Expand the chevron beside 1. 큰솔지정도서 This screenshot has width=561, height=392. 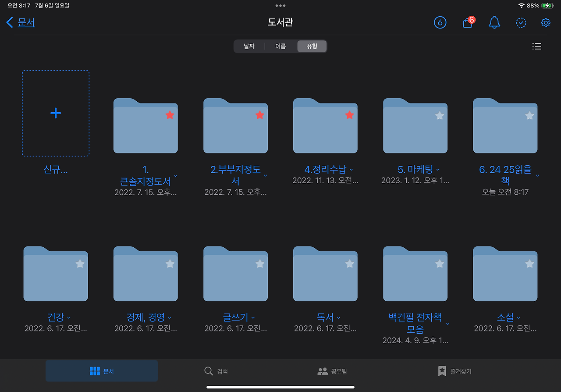click(x=176, y=175)
